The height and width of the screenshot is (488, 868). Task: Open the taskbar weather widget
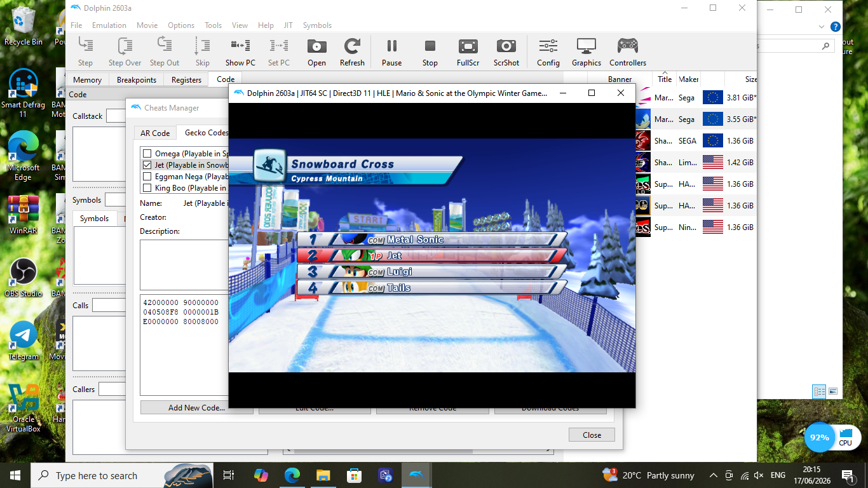tap(649, 475)
